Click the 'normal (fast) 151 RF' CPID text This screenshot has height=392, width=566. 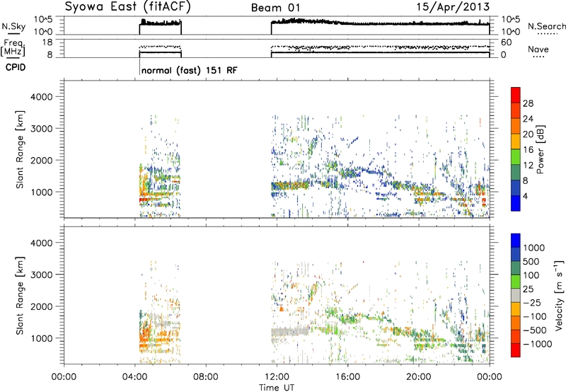click(190, 70)
